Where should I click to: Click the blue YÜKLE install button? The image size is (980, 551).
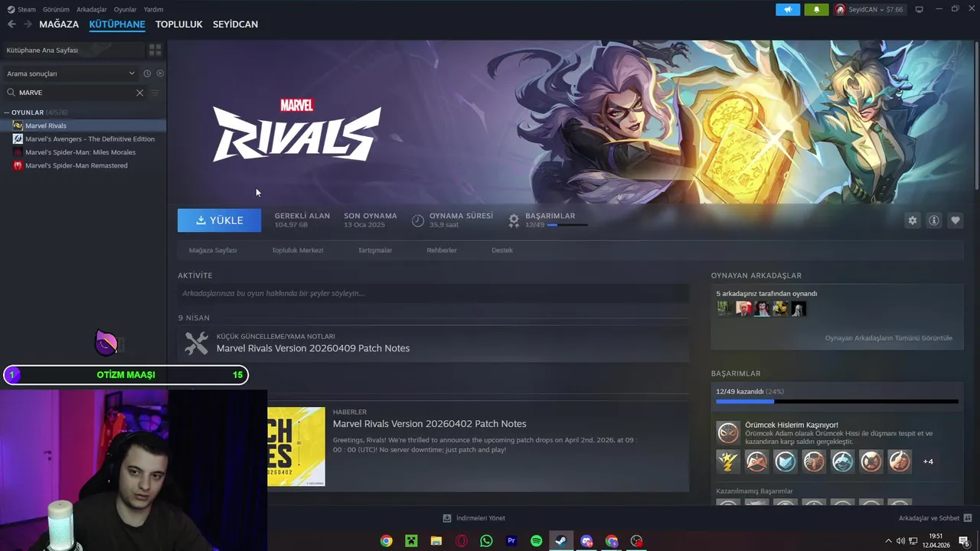point(219,220)
